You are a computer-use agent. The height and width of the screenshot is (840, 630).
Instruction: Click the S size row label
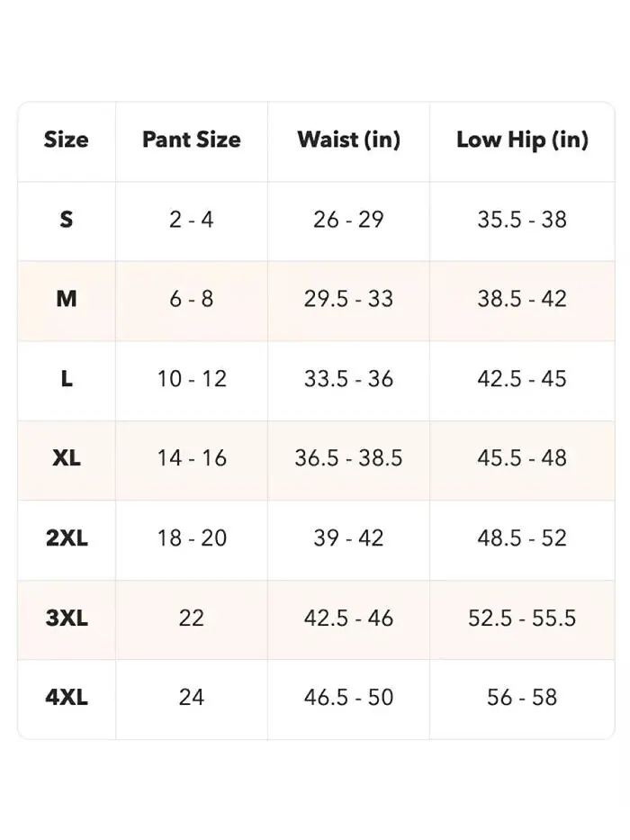pos(67,219)
